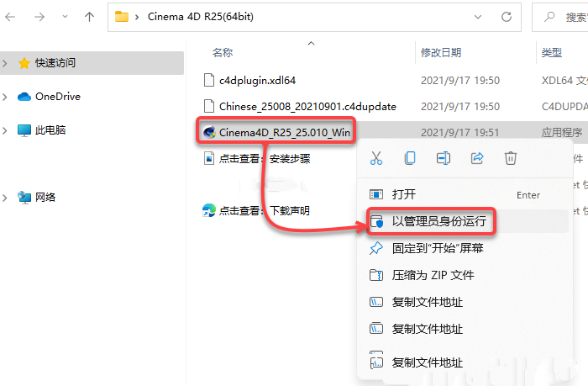This screenshot has width=588, height=386.
Task: Click the Share icon in context menu
Action: 477,158
